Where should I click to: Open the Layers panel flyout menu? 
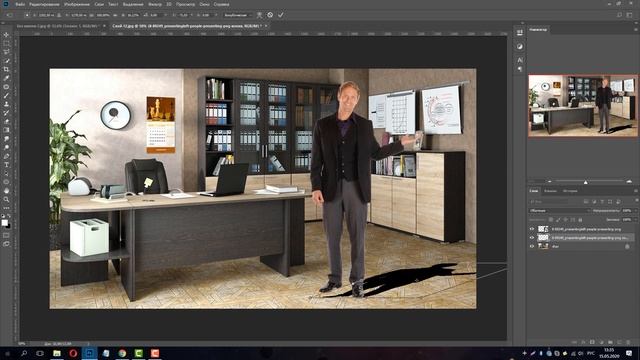636,191
